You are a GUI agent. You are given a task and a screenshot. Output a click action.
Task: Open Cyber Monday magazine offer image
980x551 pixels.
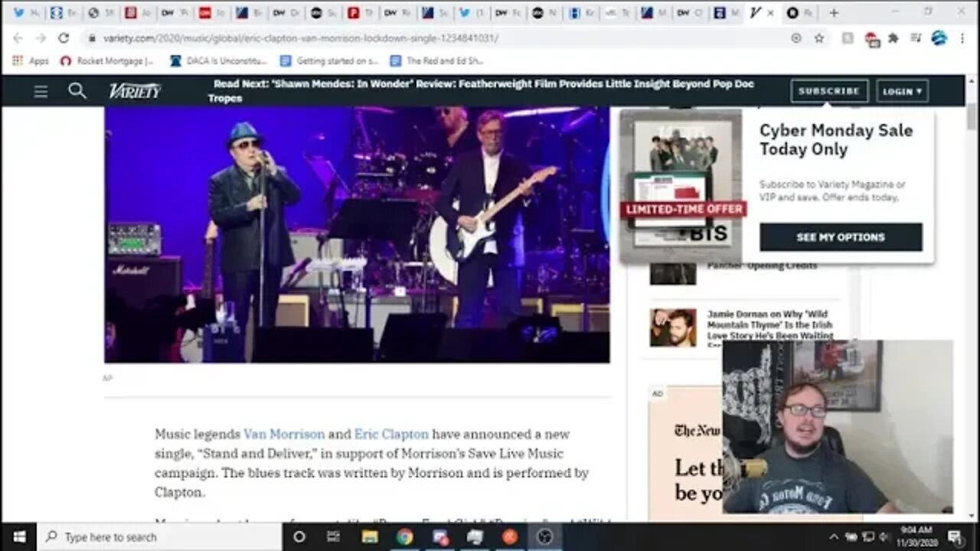[681, 186]
